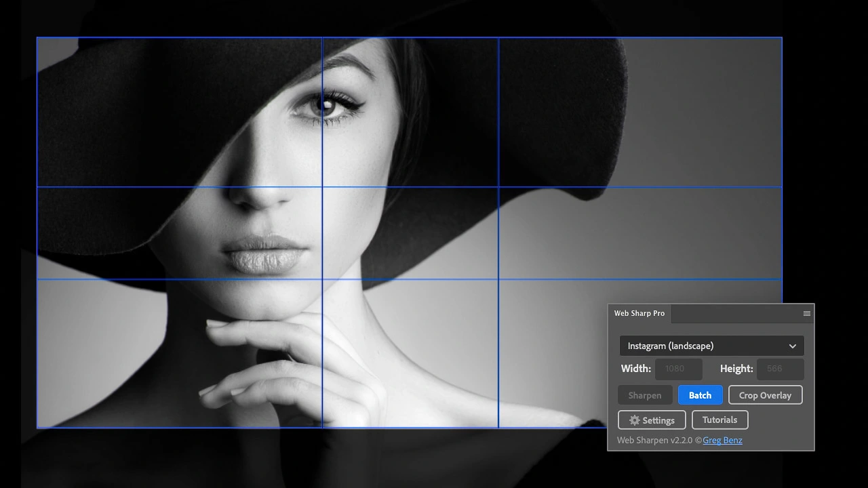Open the Web Sharp Pro panel menu

[x=806, y=313]
